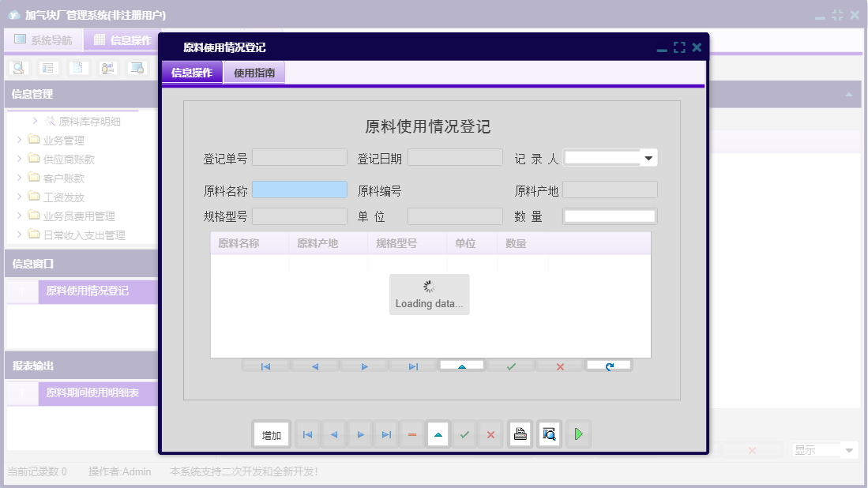Cancel edits with the red X icon

[x=490, y=434]
